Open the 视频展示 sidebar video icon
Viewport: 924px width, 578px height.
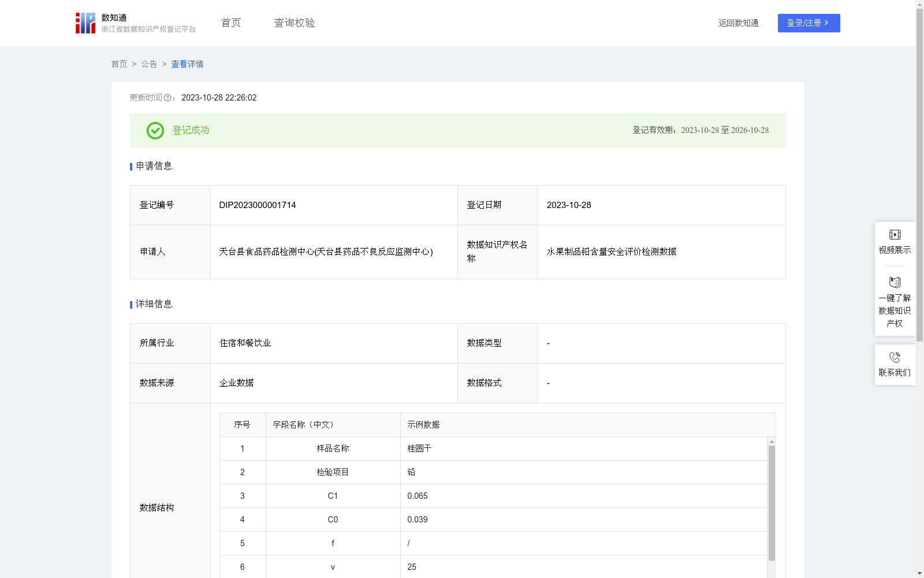(x=895, y=234)
